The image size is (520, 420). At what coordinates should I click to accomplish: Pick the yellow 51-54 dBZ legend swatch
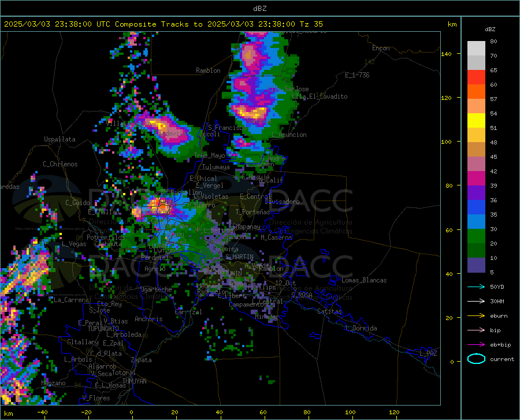click(x=476, y=121)
